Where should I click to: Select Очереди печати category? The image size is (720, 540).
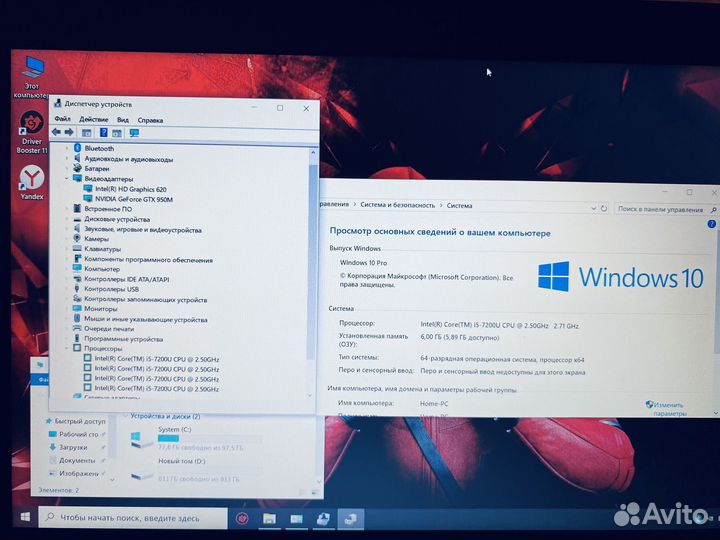109,329
